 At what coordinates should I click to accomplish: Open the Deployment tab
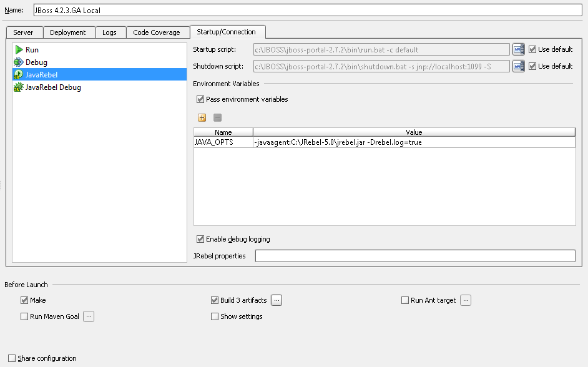[68, 32]
